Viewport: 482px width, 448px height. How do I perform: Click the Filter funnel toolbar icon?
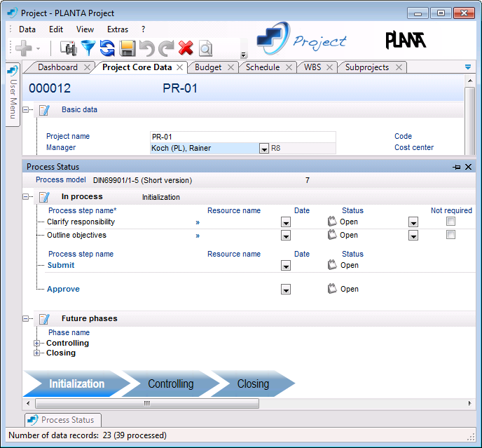point(88,48)
